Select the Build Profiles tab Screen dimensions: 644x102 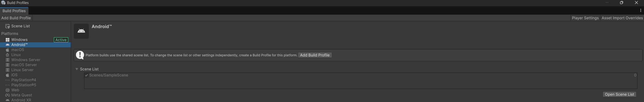pyautogui.click(x=14, y=11)
